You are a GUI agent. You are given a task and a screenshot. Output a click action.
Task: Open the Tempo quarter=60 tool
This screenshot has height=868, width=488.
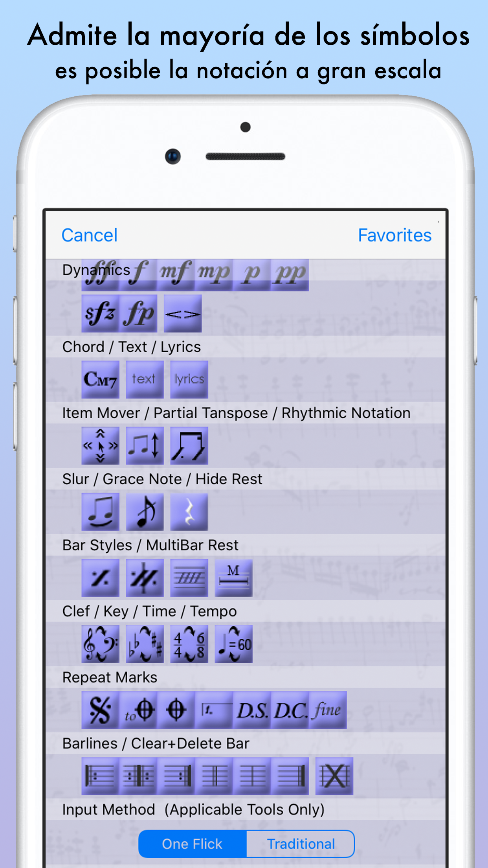[233, 644]
